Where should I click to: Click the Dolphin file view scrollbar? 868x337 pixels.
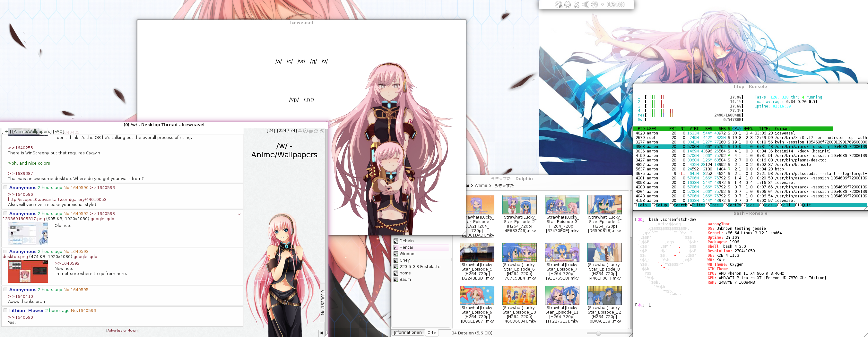[x=631, y=259]
